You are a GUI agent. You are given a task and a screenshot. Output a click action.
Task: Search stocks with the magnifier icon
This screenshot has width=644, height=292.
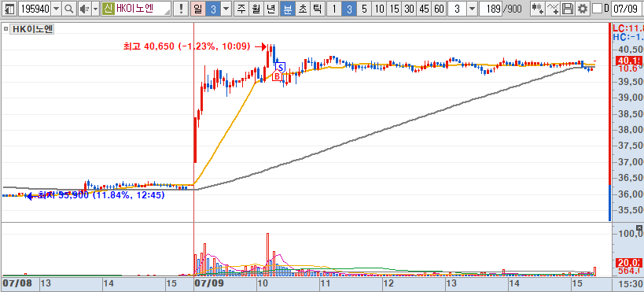click(x=69, y=9)
